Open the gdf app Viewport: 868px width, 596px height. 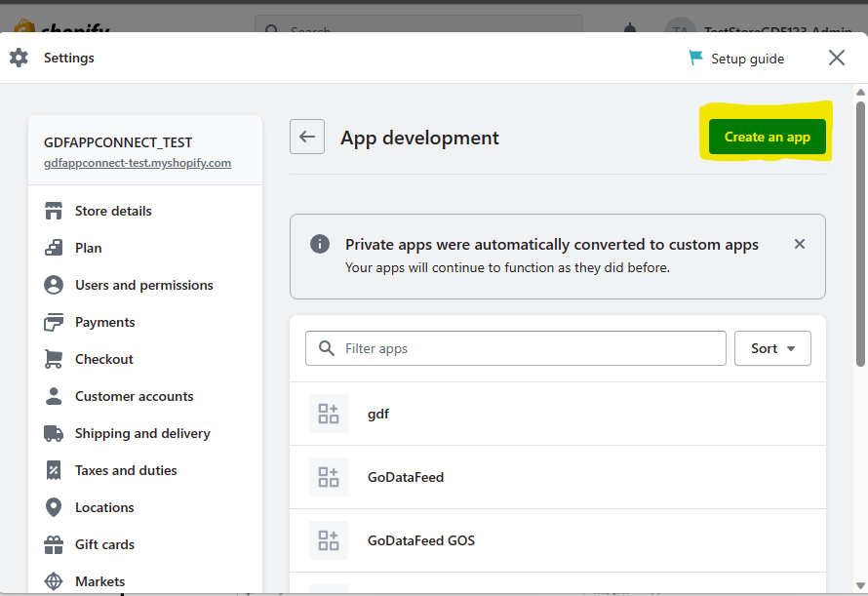(558, 414)
